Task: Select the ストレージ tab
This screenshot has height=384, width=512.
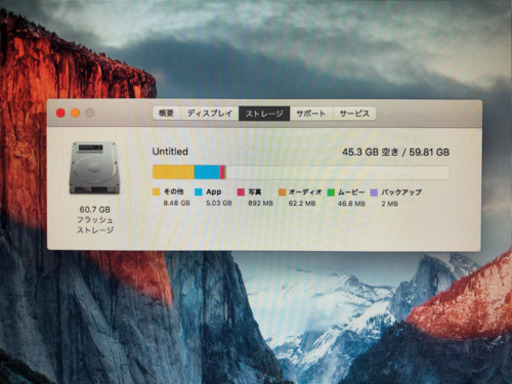Action: coord(264,114)
